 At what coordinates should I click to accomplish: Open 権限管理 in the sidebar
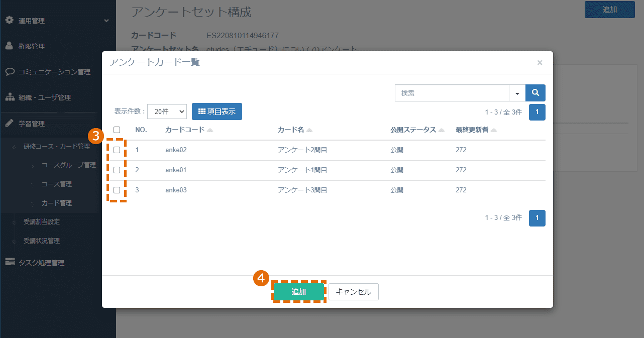tap(32, 47)
